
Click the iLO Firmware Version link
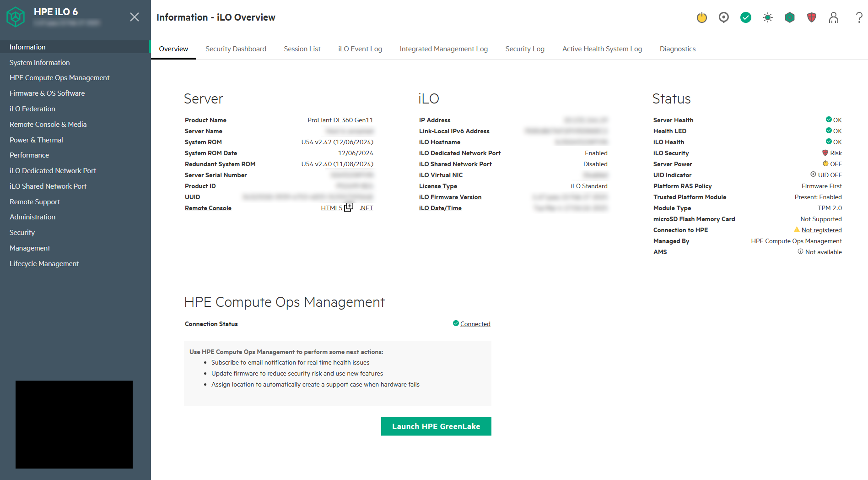pyautogui.click(x=450, y=197)
